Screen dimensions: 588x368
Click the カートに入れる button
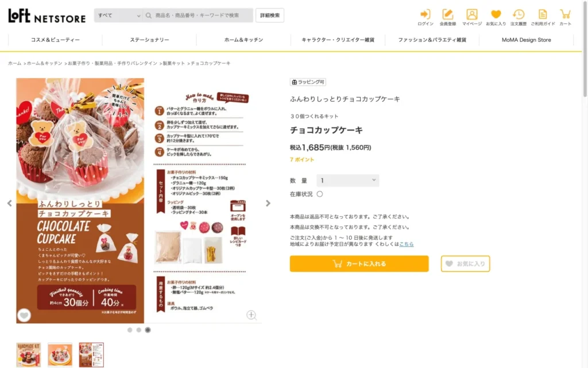[x=359, y=263]
